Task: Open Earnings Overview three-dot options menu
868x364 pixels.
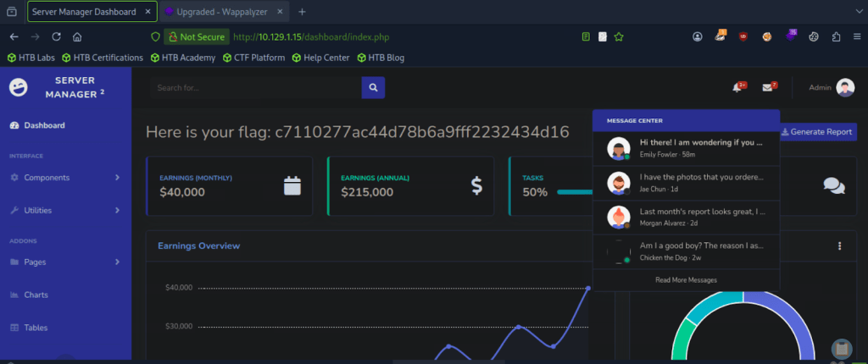Action: (839, 246)
